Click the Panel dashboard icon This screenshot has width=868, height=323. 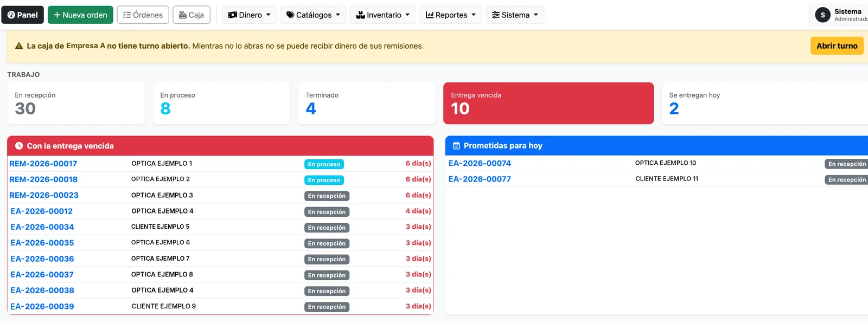[11, 15]
